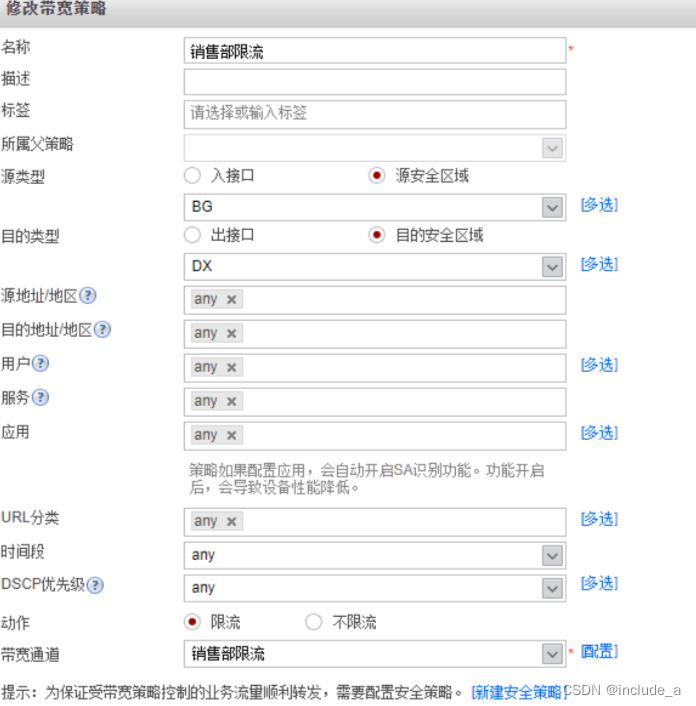Click inside the 源地址/地区 tag box
This screenshot has width=696, height=706.
coord(375,300)
